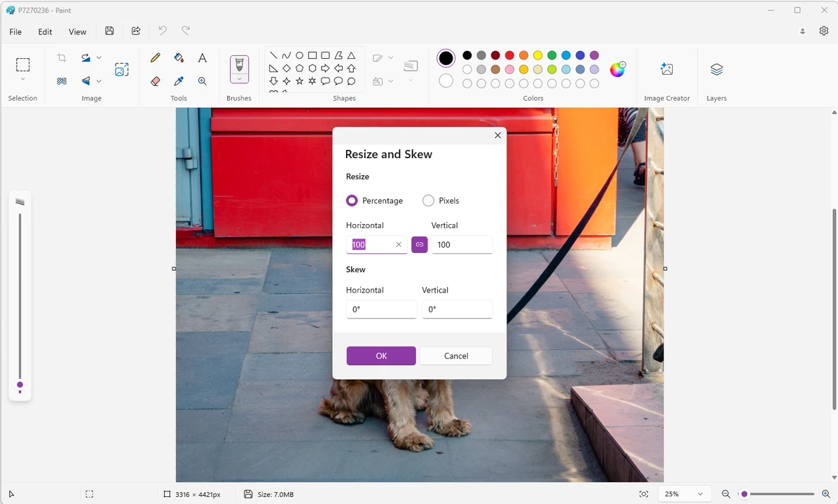Image resolution: width=838 pixels, height=504 pixels.
Task: Toggle maintain aspect ratio link
Action: [419, 244]
